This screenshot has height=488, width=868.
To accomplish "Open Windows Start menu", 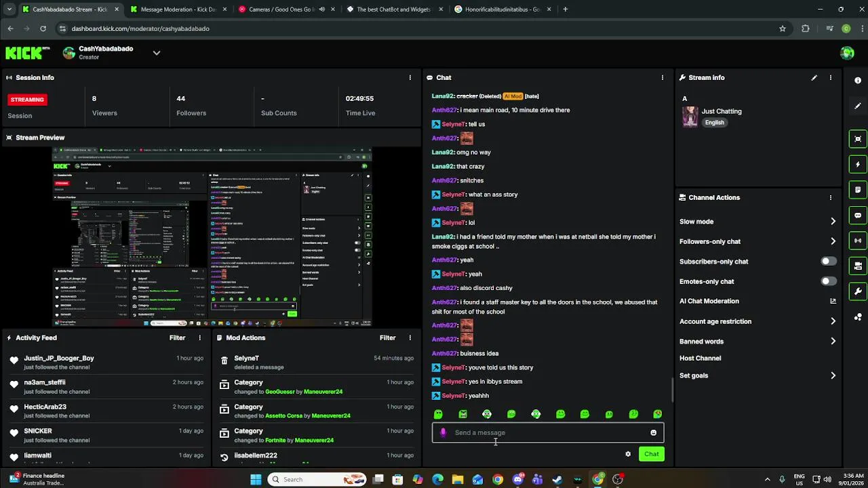I will pyautogui.click(x=256, y=479).
